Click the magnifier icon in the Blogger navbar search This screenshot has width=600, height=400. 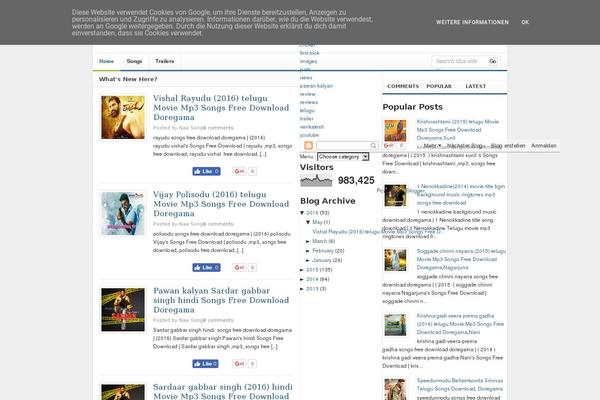click(x=373, y=145)
